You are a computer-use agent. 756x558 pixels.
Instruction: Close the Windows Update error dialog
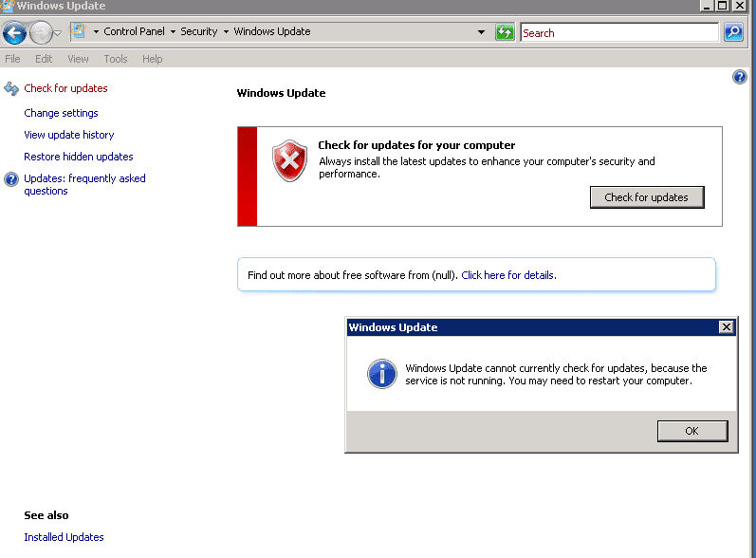[x=726, y=327]
